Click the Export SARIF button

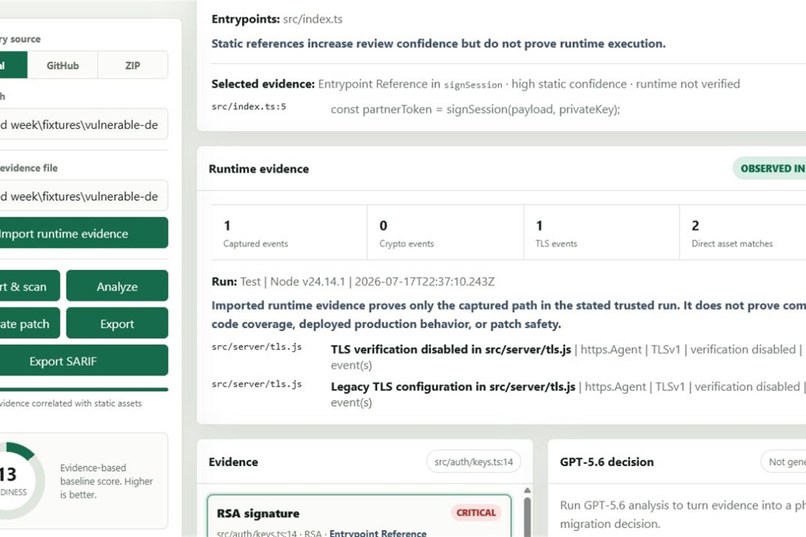[x=84, y=361]
